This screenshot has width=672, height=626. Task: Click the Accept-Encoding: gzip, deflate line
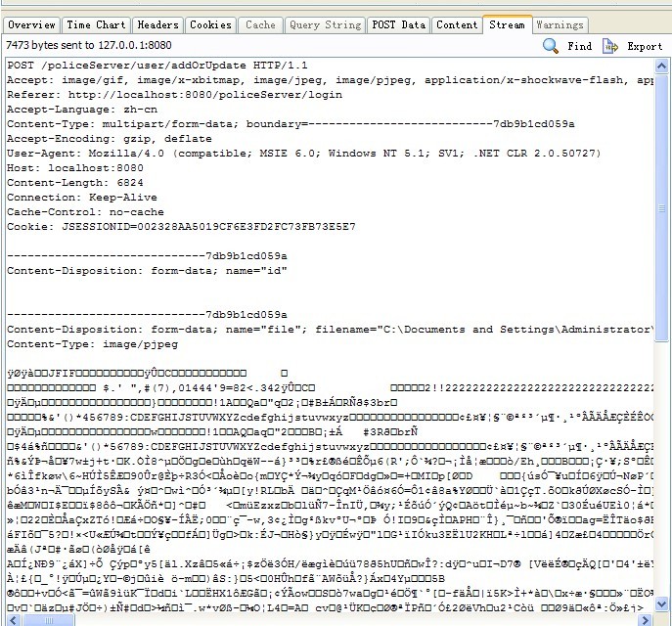[x=110, y=139]
